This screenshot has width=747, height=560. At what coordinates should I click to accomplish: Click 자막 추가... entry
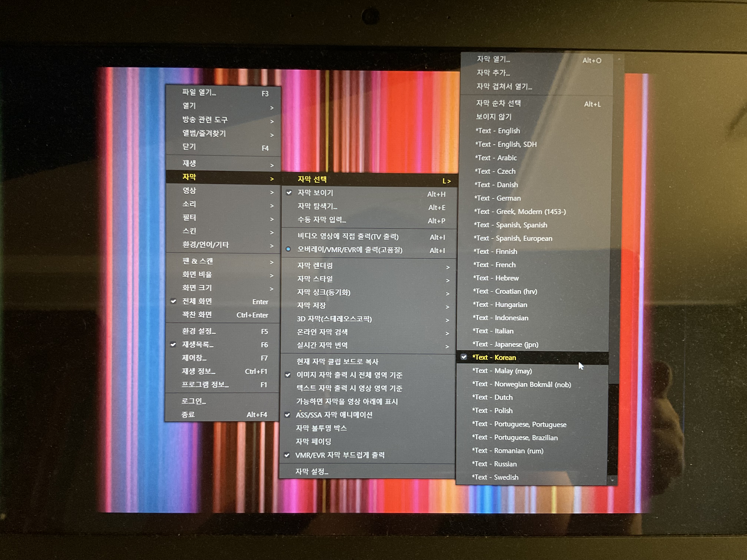(x=537, y=73)
